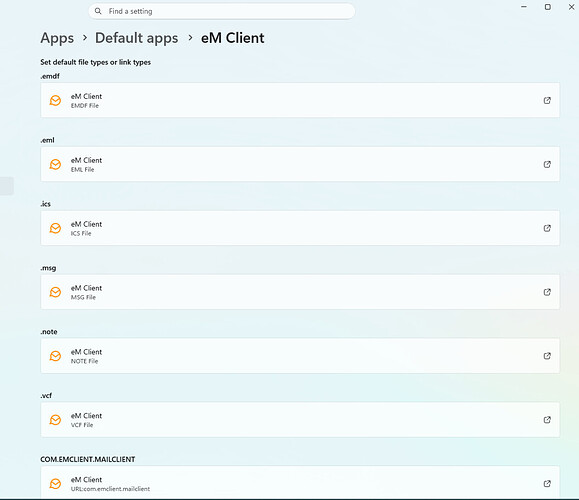This screenshot has width=579, height=500.
Task: Select the 'EMDF File' label text
Action: [x=85, y=106]
